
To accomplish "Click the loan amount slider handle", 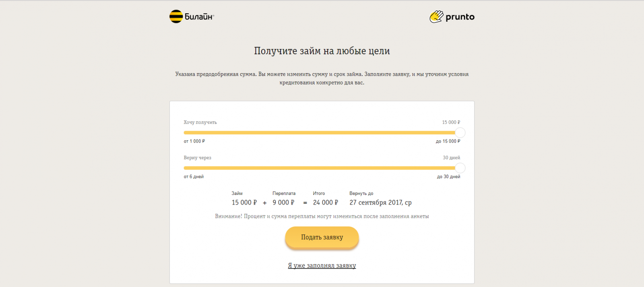I will (x=460, y=133).
